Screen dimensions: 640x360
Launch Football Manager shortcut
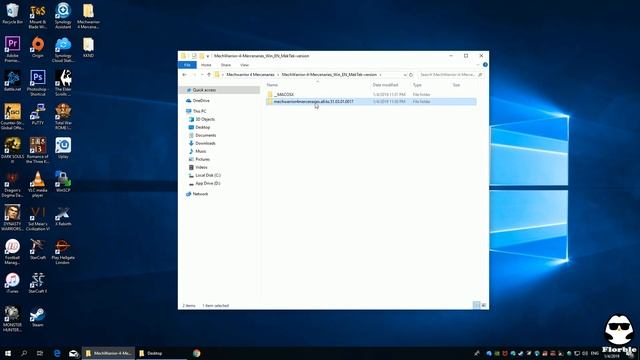pos(12,251)
